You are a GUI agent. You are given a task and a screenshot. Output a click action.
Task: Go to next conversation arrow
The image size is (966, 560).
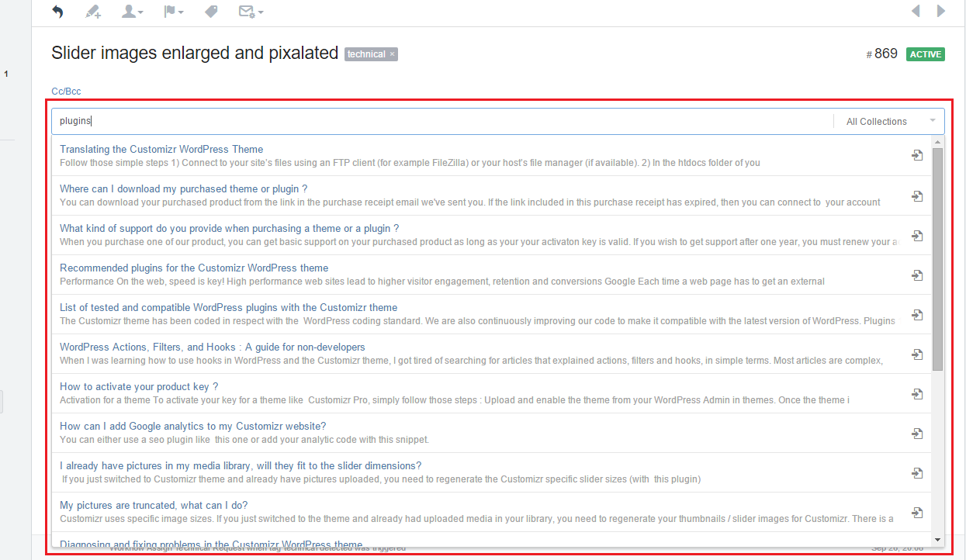click(941, 11)
